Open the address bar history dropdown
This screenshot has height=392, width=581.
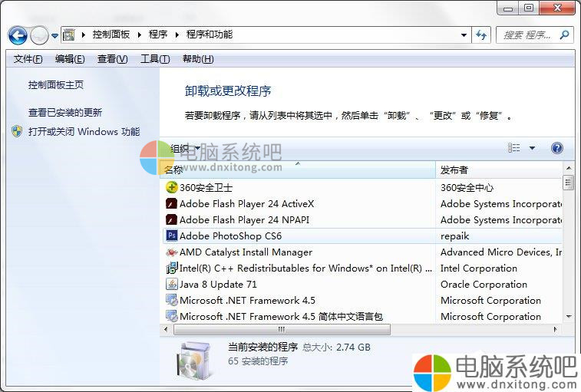(x=464, y=35)
